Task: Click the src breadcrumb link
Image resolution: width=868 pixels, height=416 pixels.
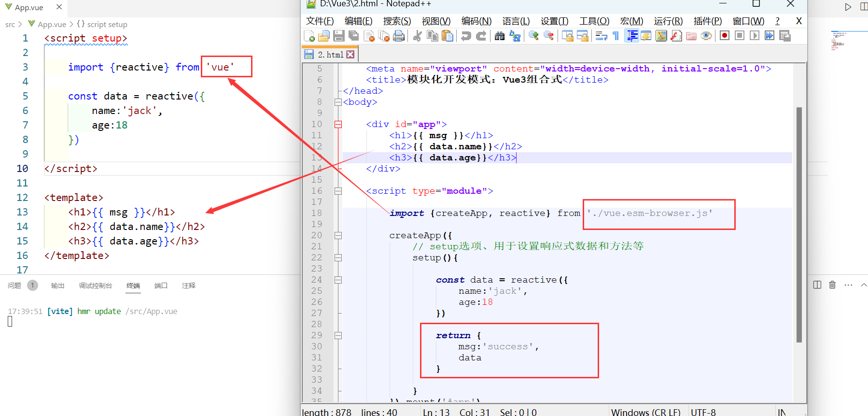Action: coord(10,24)
